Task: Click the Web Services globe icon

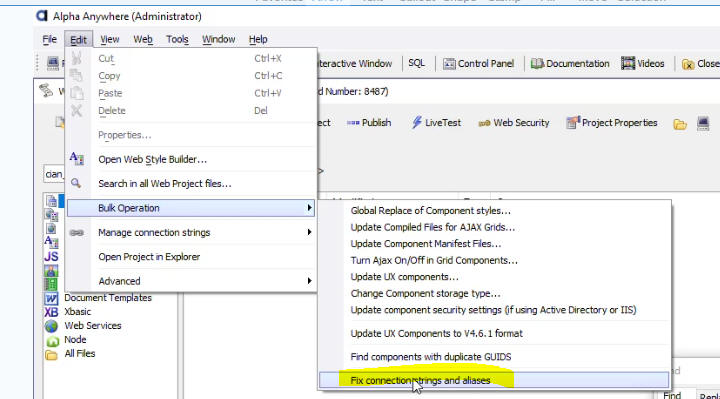Action: (51, 326)
